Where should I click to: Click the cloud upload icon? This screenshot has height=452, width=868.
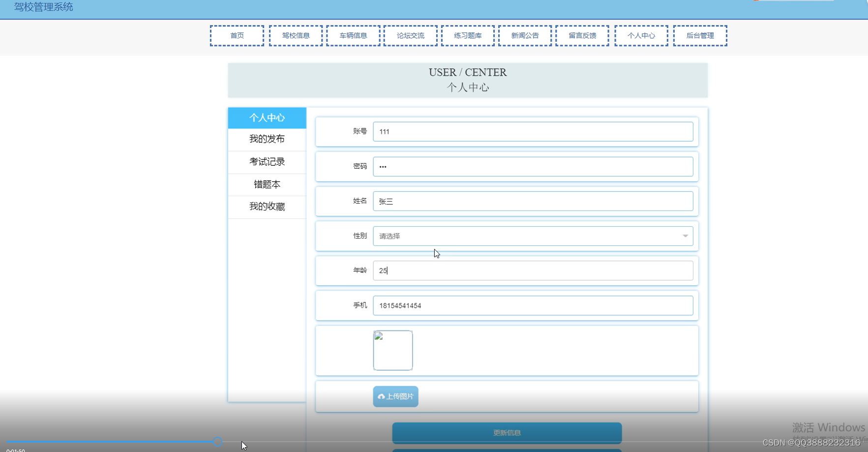381,396
